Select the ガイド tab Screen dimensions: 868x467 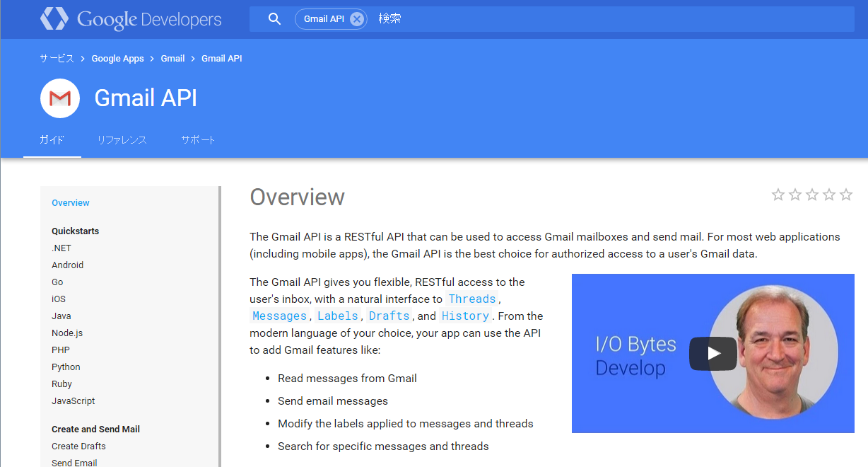tap(52, 140)
